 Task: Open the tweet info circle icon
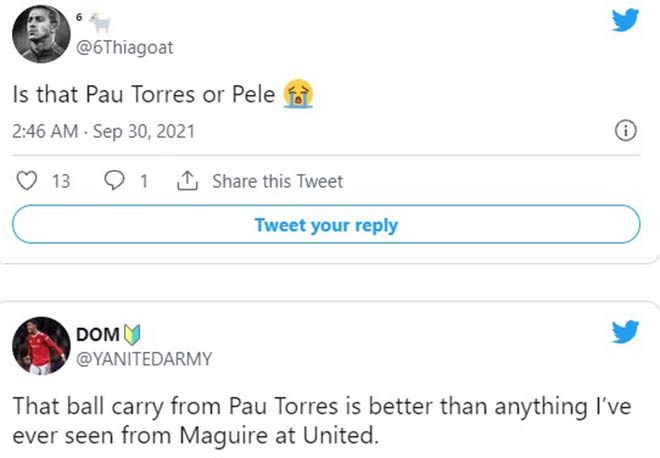tap(625, 132)
